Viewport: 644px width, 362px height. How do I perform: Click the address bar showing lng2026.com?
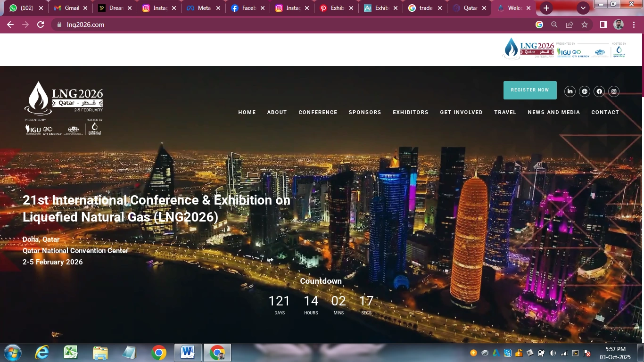tap(283, 25)
